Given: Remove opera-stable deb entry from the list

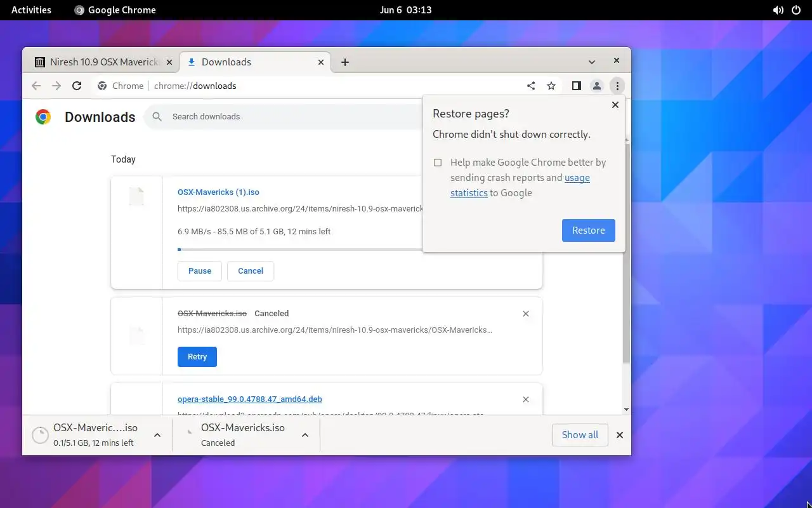Looking at the screenshot, I should click(526, 399).
